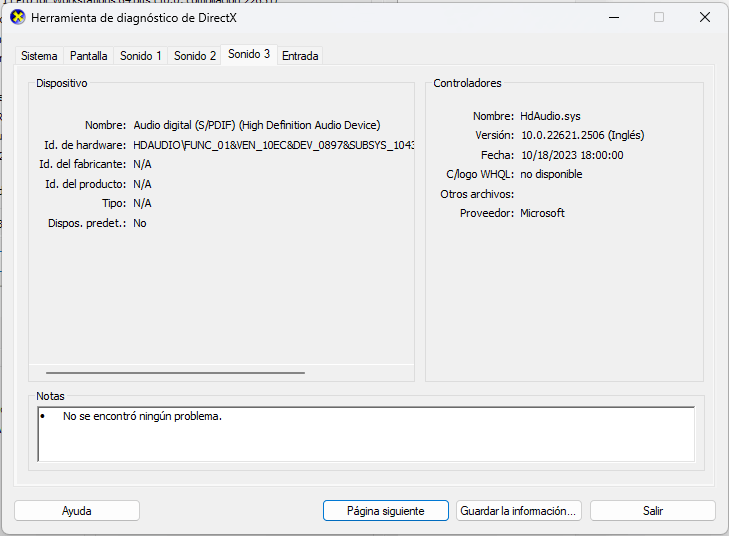Select the Sonido 3 tab
Image resolution: width=729 pixels, height=536 pixels.
[249, 54]
